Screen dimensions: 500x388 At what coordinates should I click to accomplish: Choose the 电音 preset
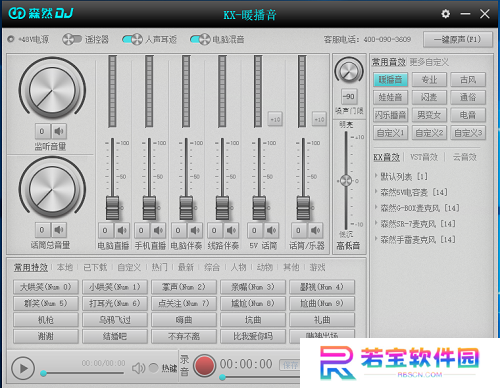468,115
